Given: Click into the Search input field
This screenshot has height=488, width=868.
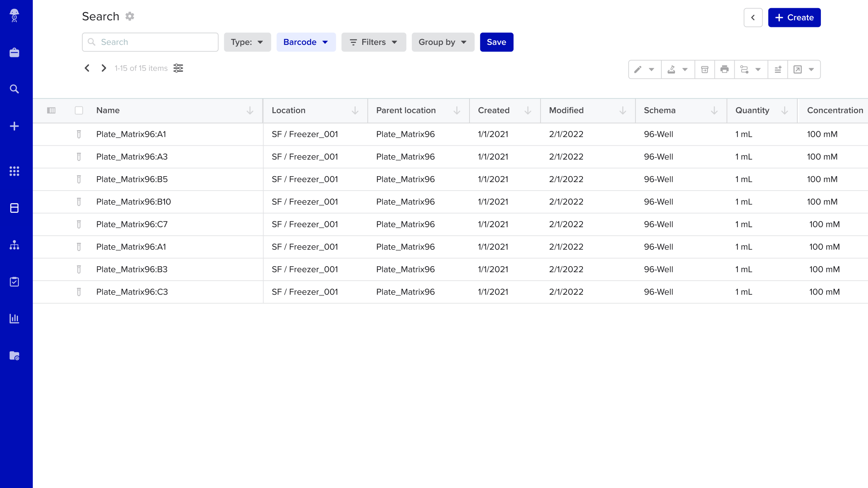Looking at the screenshot, I should [150, 42].
